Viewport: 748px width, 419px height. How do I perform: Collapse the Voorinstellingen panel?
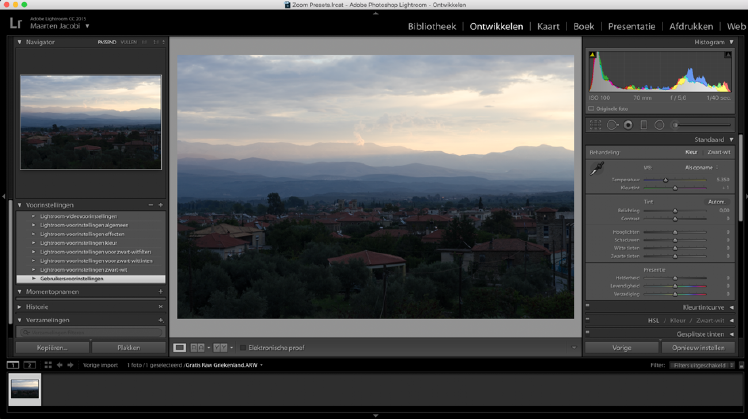pyautogui.click(x=20, y=205)
